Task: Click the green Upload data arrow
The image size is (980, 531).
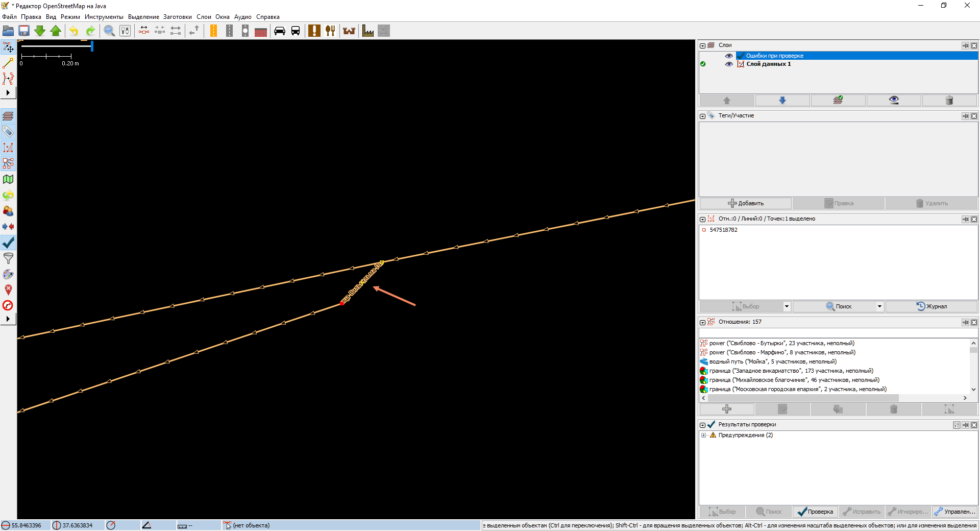Action: point(56,31)
